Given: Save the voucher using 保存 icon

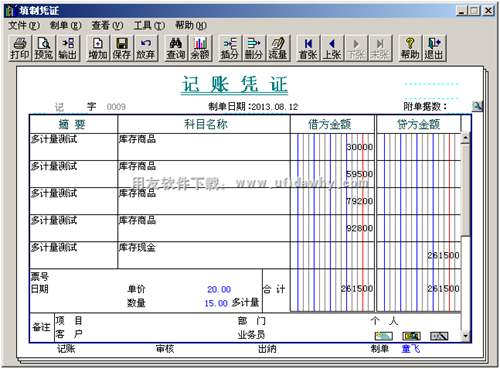Looking at the screenshot, I should click(122, 48).
